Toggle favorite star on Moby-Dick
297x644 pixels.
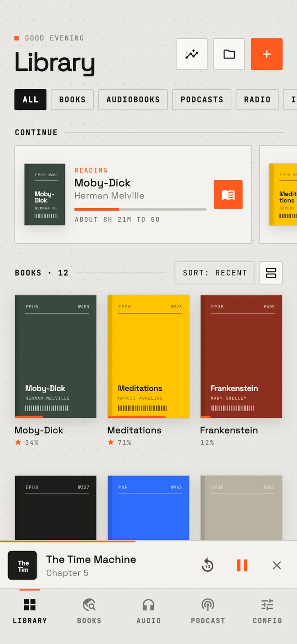(x=18, y=443)
